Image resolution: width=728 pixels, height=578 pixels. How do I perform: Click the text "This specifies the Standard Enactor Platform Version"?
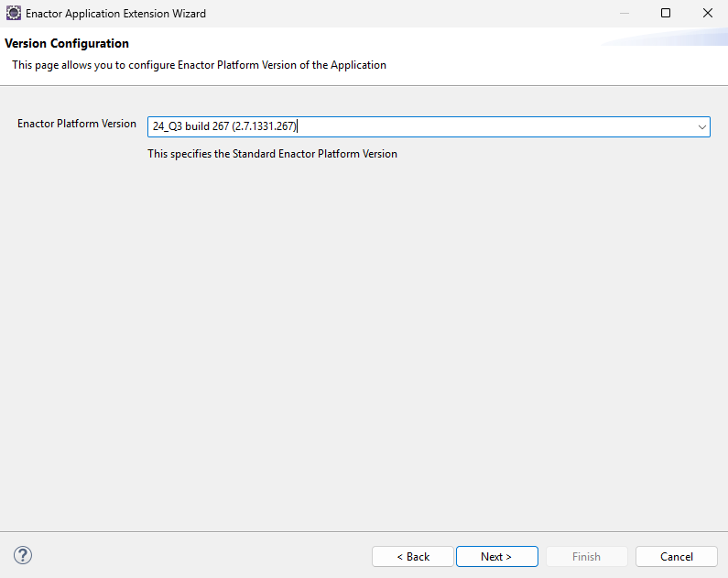pyautogui.click(x=272, y=154)
